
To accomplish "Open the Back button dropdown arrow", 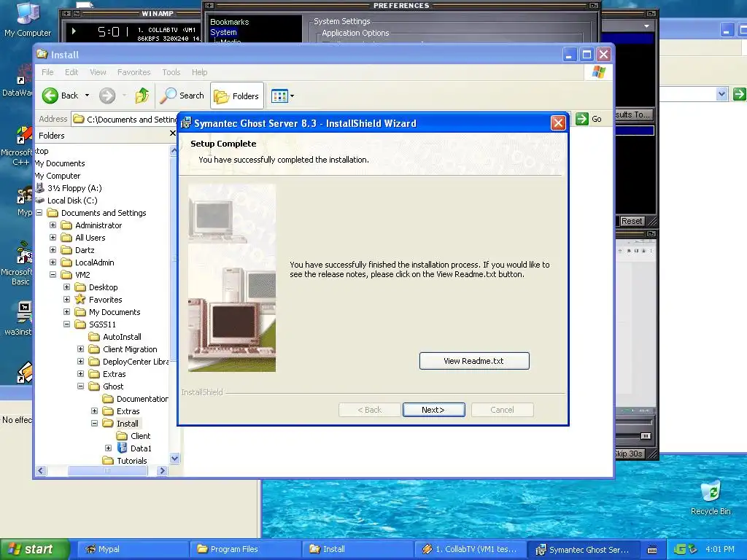I will click(x=88, y=96).
